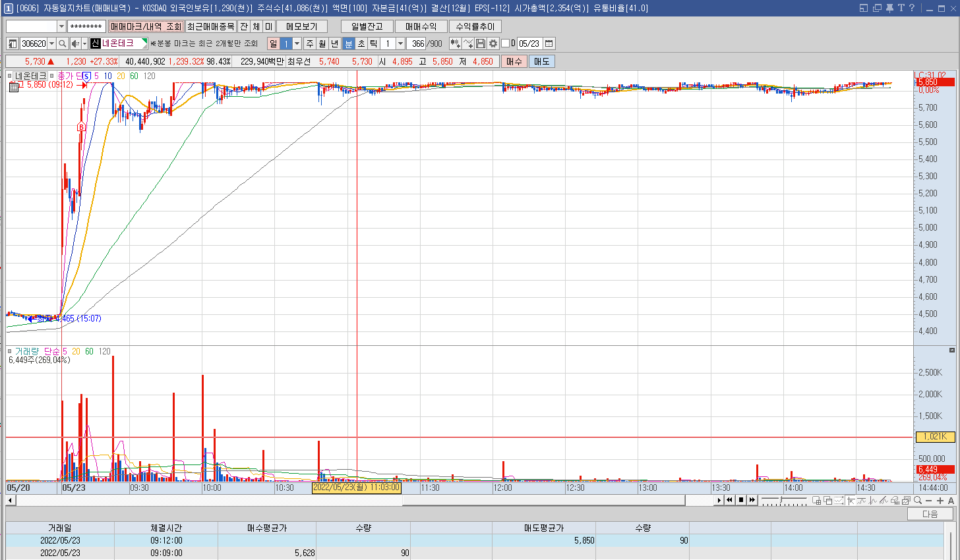Click the dotted range chart icon
The width and height of the screenshot is (960, 560).
click(x=839, y=500)
